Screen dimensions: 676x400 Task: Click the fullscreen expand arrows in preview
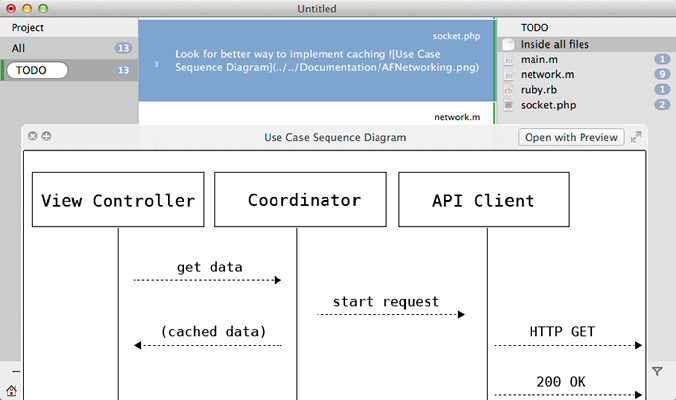pyautogui.click(x=636, y=137)
